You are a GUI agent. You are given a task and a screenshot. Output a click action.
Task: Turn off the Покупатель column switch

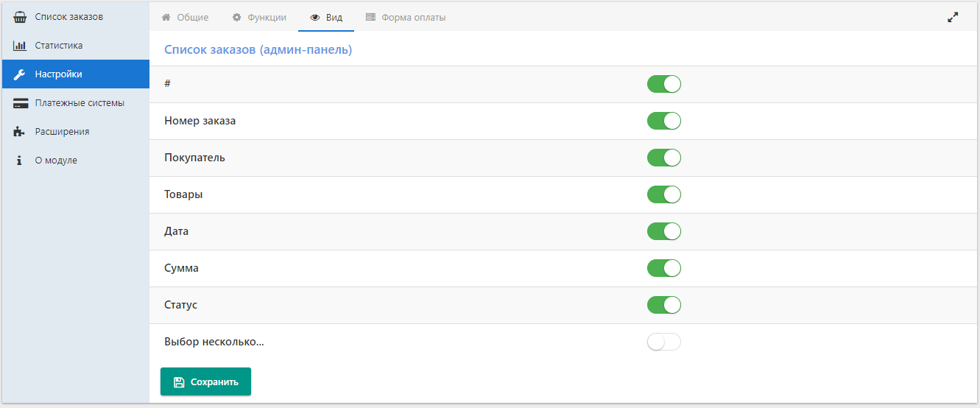[663, 158]
